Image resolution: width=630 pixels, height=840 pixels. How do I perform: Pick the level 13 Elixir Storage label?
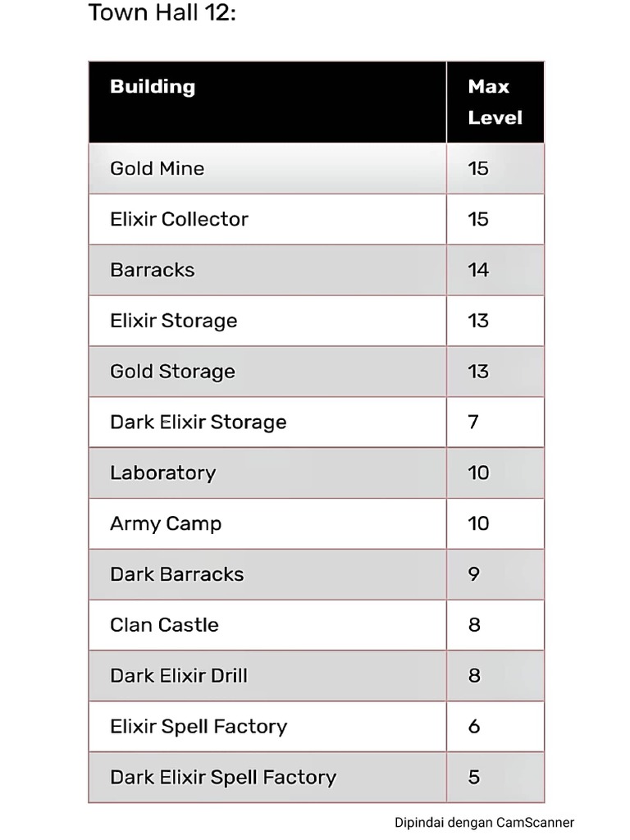tap(174, 321)
